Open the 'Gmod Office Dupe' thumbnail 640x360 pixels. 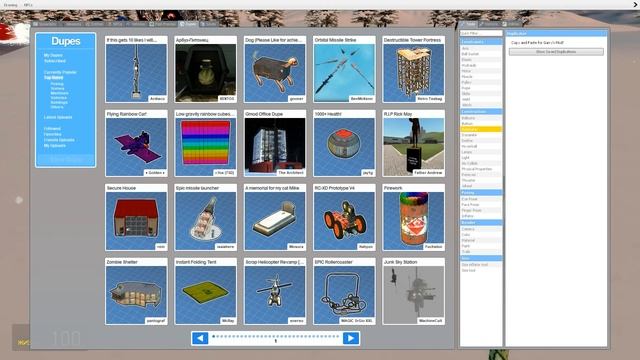(x=275, y=143)
